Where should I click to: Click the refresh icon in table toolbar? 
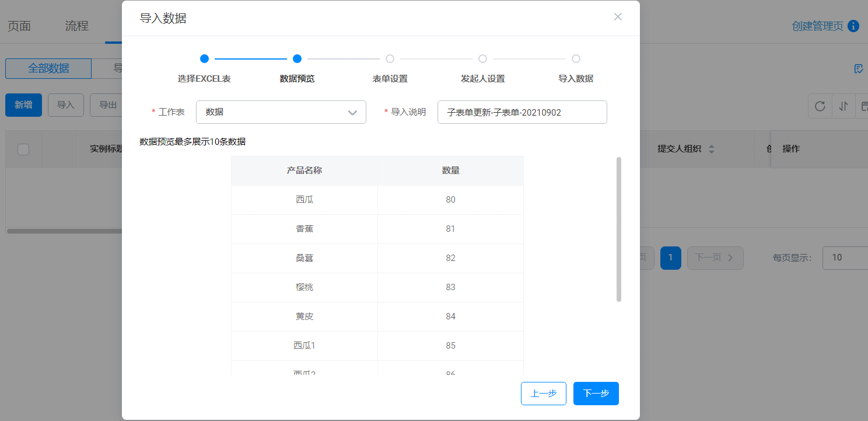(820, 106)
